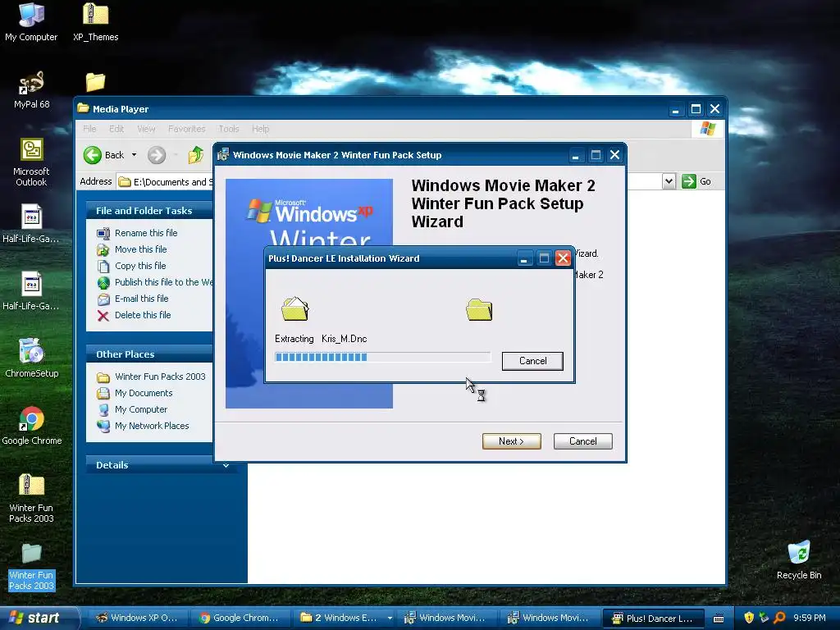This screenshot has height=630, width=840.
Task: Cancel the Winter Fun Pack Setup wizard
Action: [x=583, y=441]
